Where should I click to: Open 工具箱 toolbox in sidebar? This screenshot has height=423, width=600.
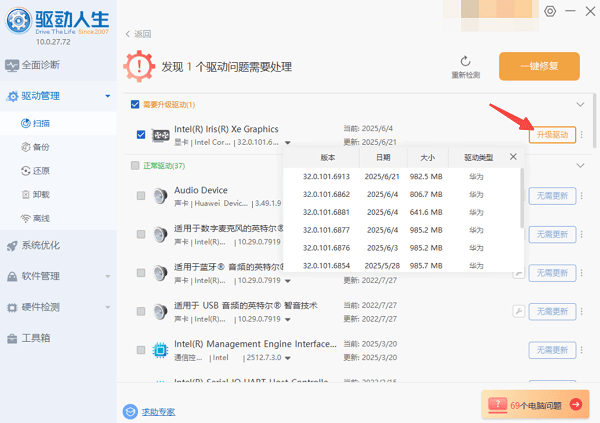coord(36,337)
